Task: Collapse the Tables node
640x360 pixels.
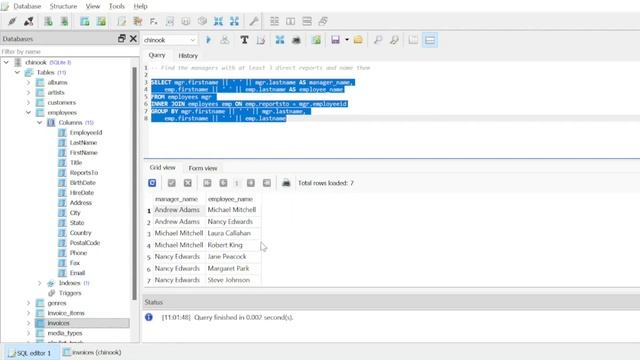Action: coord(17,72)
